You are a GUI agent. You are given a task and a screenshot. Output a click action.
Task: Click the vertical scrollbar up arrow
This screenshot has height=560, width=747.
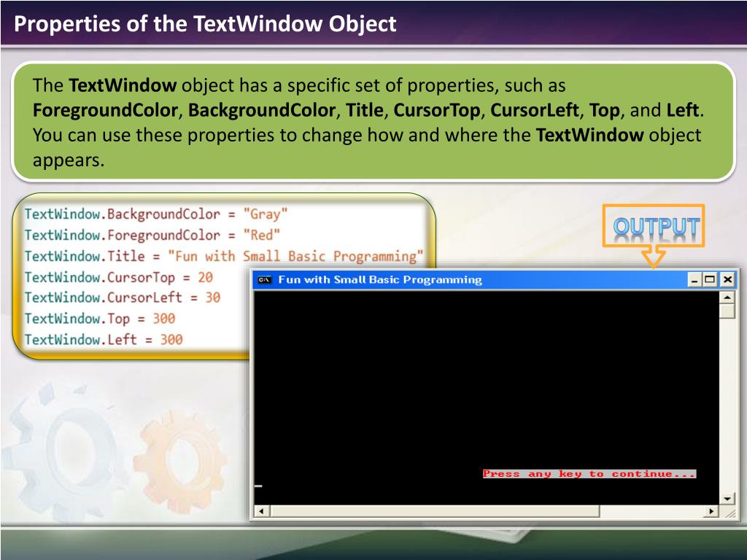click(727, 297)
